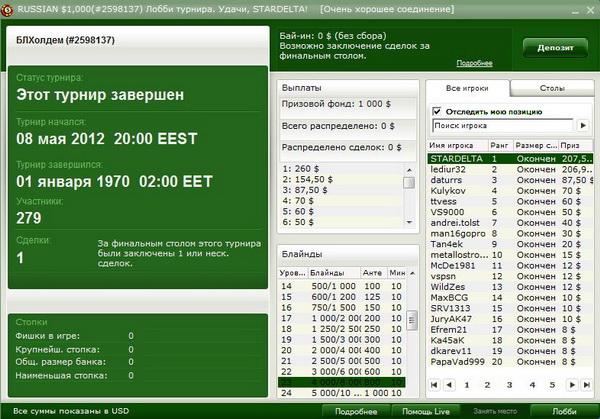
Task: Click 'Все суммы показаны в USD' status text
Action: click(x=71, y=411)
